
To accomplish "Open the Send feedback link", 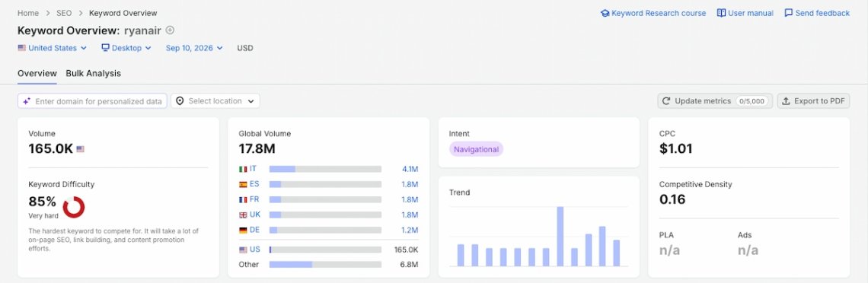I will [817, 13].
